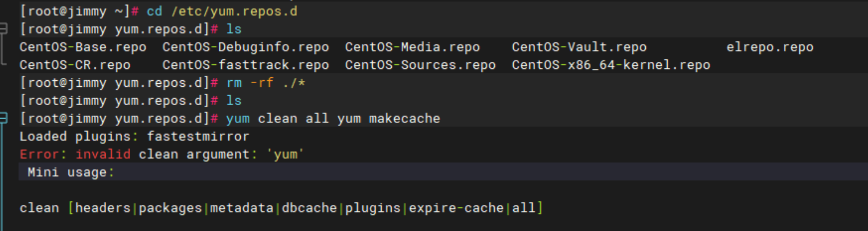Image resolution: width=868 pixels, height=231 pixels.
Task: Click metadata in clean options list
Action: click(242, 208)
